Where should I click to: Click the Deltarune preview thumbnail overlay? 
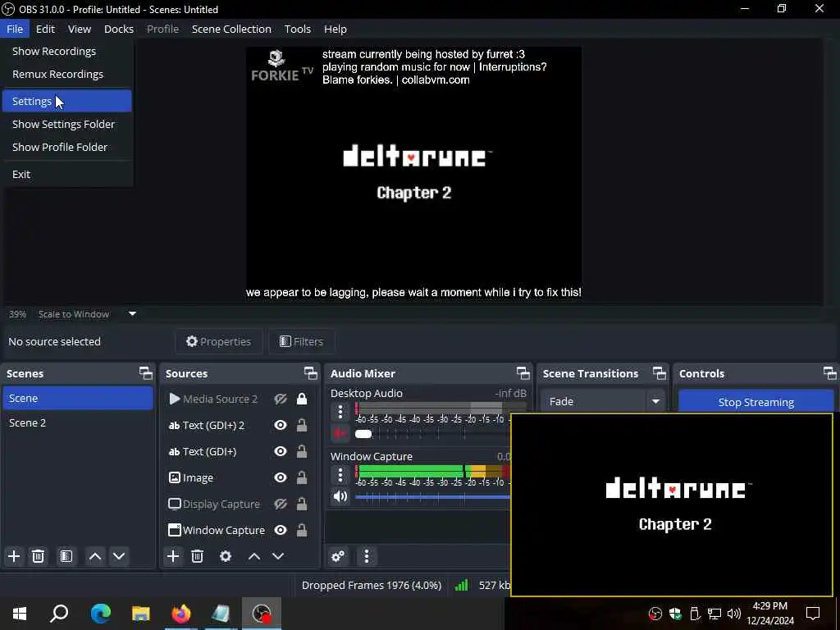[x=672, y=504]
